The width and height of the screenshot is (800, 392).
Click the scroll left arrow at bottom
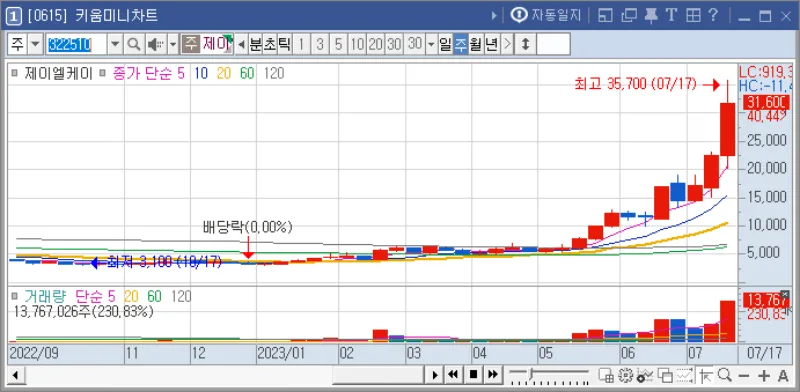tap(15, 376)
